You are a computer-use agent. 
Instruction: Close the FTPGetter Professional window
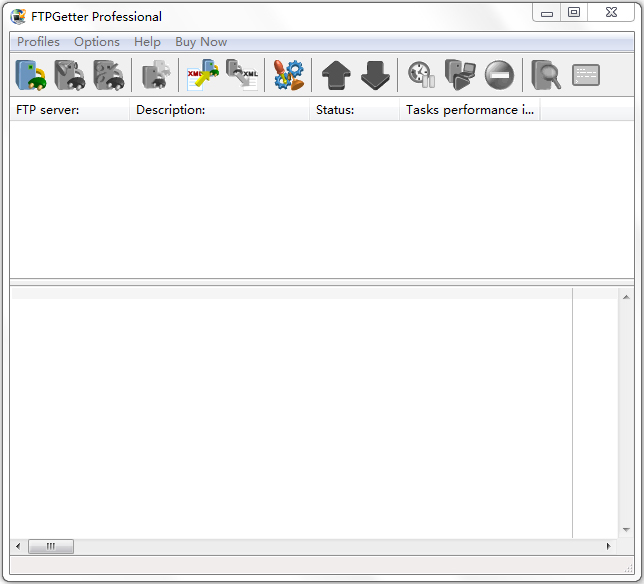point(611,12)
